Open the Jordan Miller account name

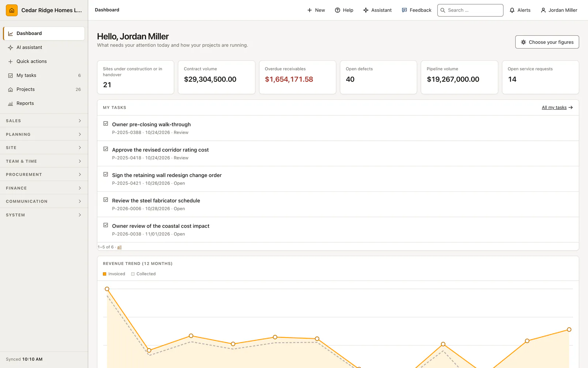[x=563, y=10]
